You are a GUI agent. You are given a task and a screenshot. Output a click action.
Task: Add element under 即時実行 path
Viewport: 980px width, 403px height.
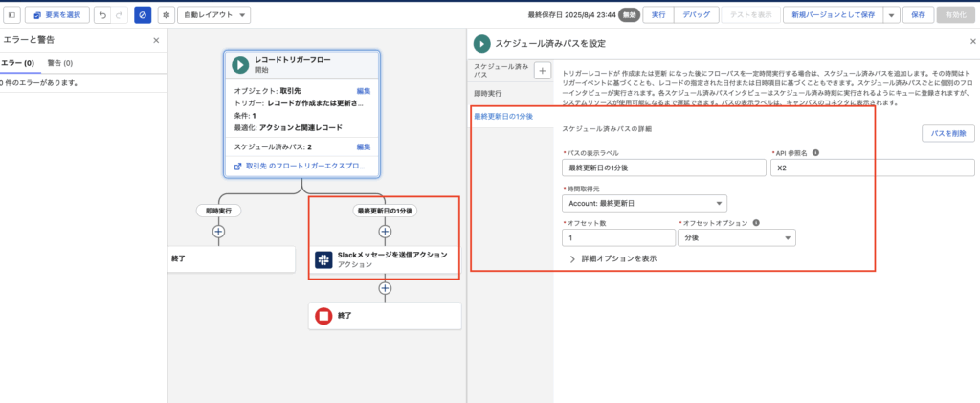tap(218, 231)
